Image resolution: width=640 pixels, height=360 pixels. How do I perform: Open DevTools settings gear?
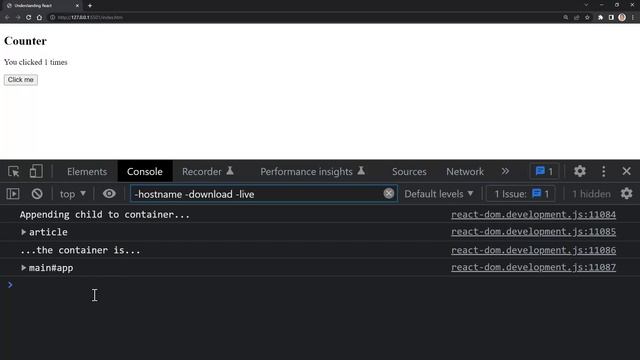580,171
